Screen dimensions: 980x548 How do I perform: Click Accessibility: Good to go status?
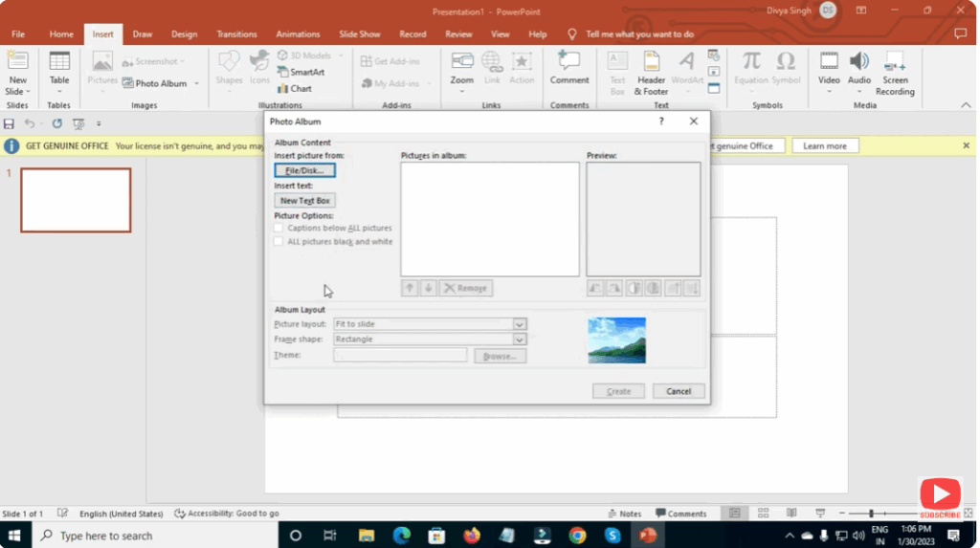point(227,514)
